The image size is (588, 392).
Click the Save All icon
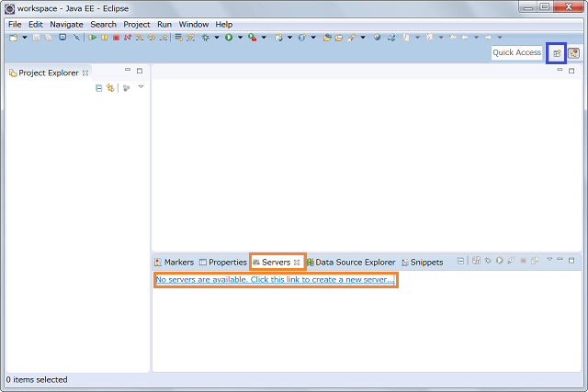[x=49, y=38]
